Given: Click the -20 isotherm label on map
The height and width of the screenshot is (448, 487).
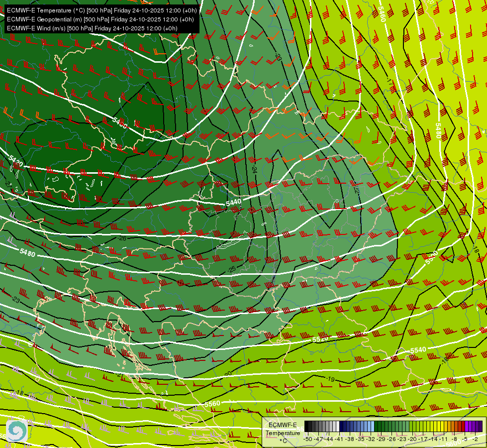Looking at the screenshot, I should (x=228, y=373).
